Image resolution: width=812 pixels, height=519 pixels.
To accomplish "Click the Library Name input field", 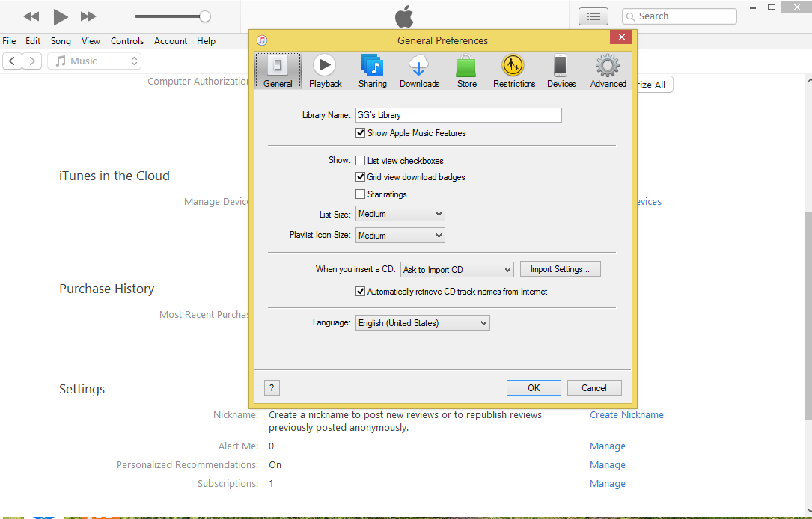I will tap(458, 115).
